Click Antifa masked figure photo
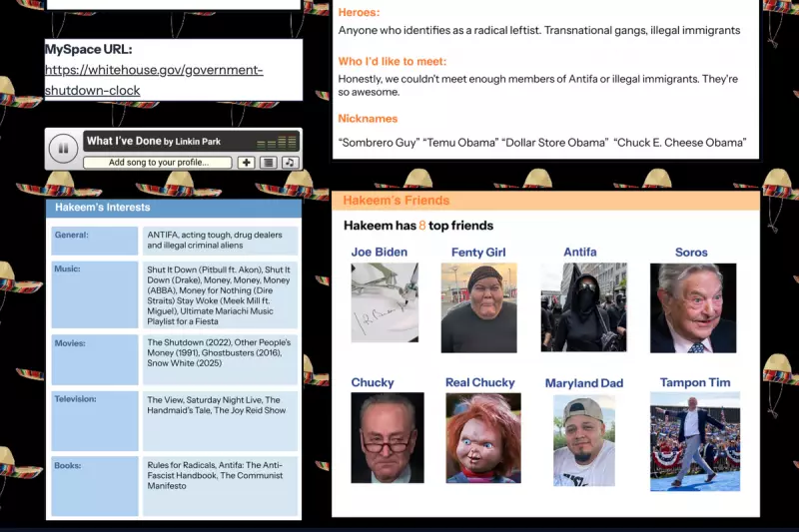 tap(584, 307)
